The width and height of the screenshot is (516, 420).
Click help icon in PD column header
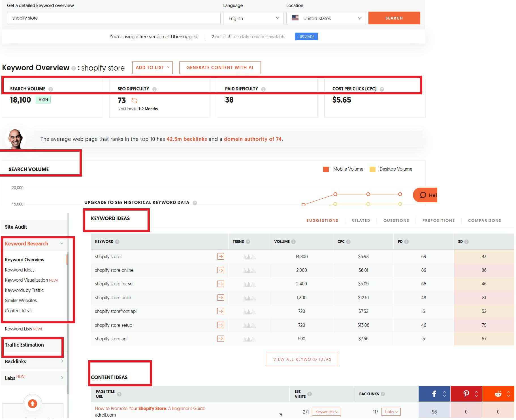(406, 242)
